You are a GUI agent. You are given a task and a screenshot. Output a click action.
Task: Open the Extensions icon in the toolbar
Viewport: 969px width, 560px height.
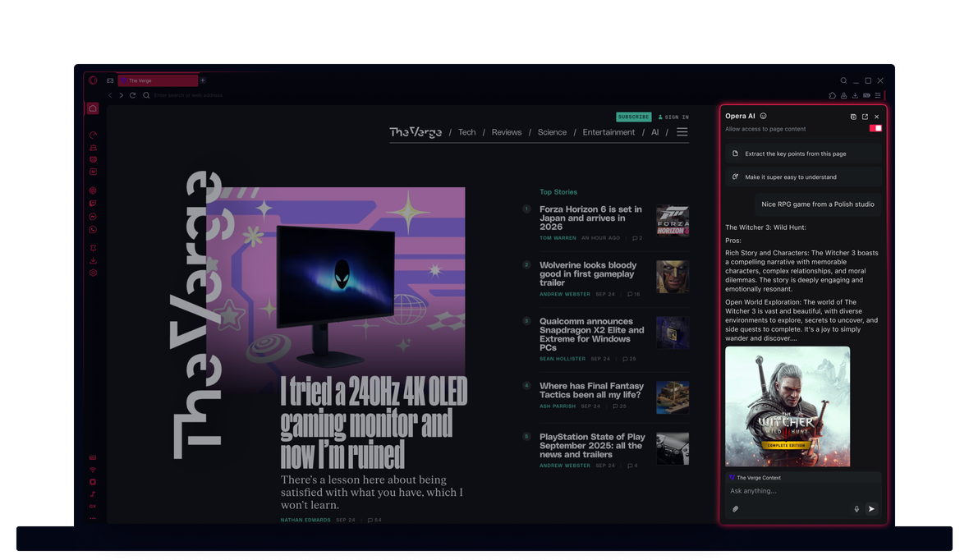(832, 95)
